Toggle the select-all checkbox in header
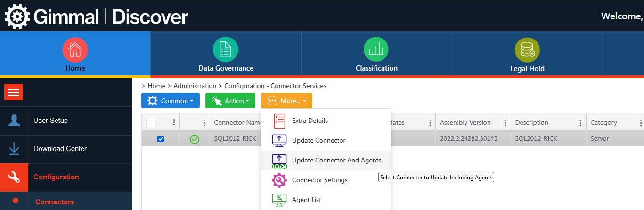 pyautogui.click(x=151, y=122)
